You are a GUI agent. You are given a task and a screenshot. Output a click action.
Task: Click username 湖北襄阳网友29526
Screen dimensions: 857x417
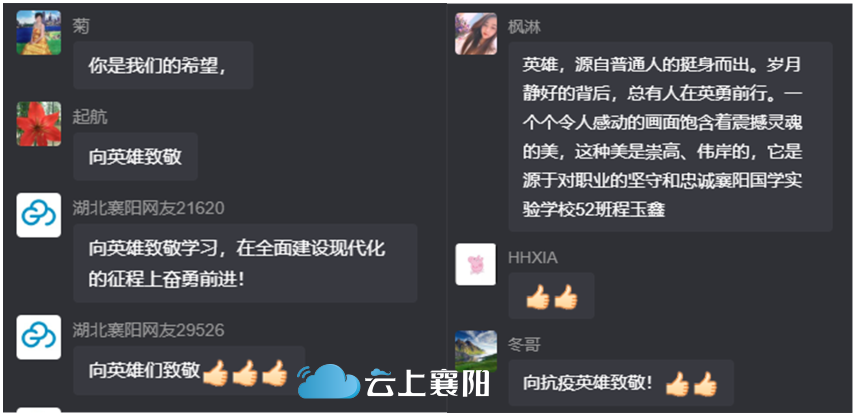click(x=149, y=330)
